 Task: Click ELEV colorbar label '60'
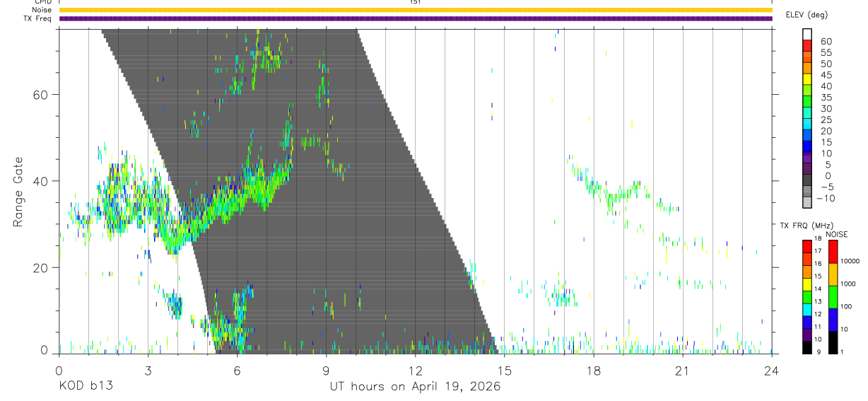tap(826, 42)
